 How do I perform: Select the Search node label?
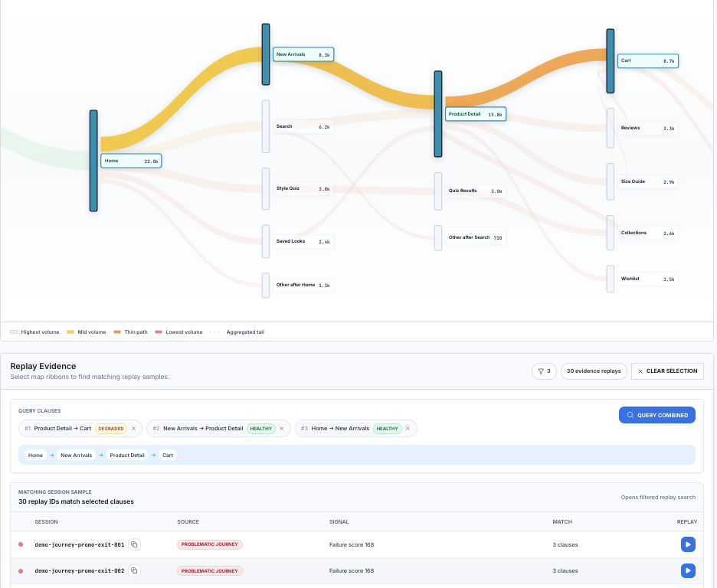point(303,126)
